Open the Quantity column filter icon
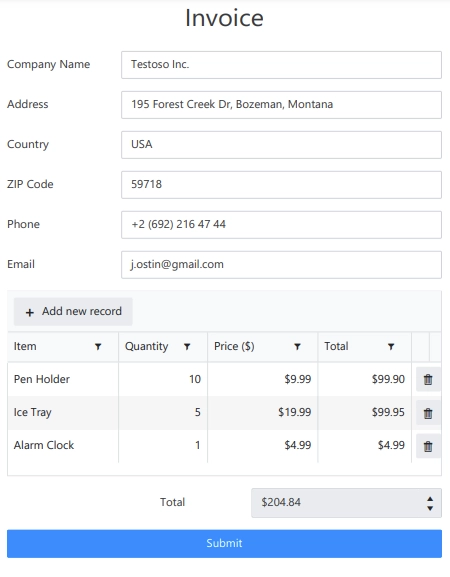 point(187,347)
